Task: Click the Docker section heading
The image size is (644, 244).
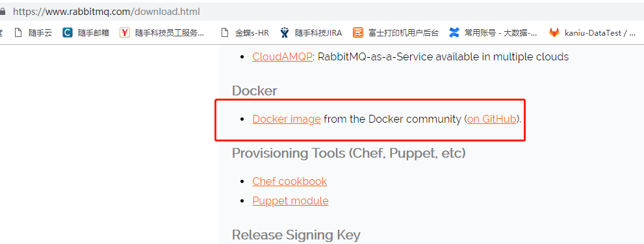Action: click(255, 91)
